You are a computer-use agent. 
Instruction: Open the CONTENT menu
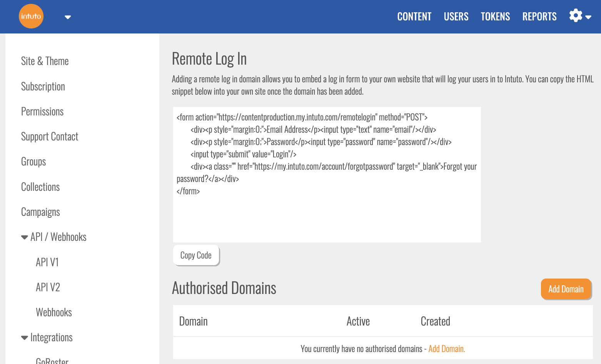[414, 17]
